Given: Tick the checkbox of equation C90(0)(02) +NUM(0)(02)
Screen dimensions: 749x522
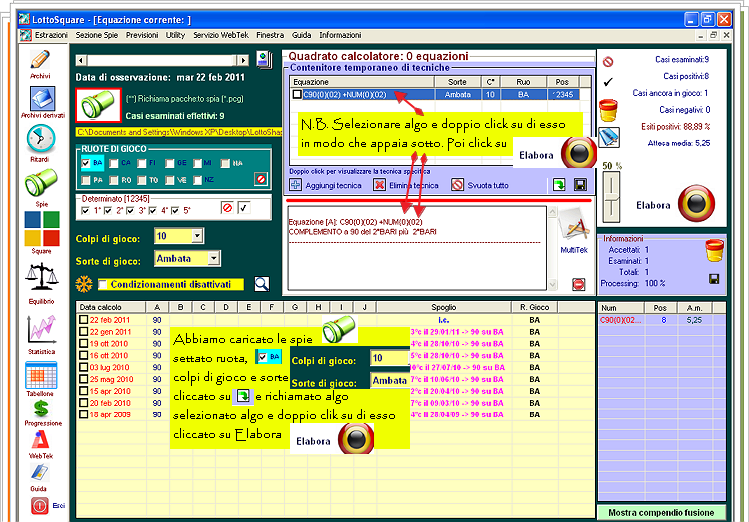Looking at the screenshot, I should point(297,94).
